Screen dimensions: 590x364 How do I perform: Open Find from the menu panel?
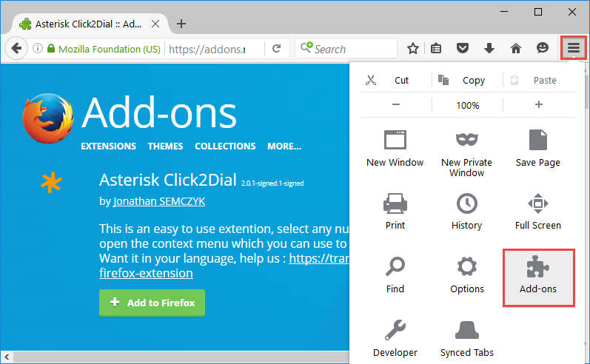(x=395, y=275)
